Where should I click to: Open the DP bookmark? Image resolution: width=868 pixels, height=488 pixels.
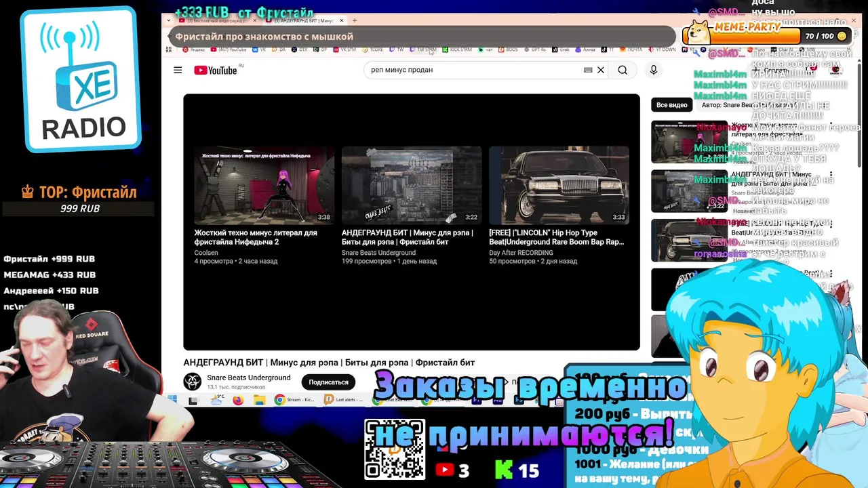coord(320,49)
